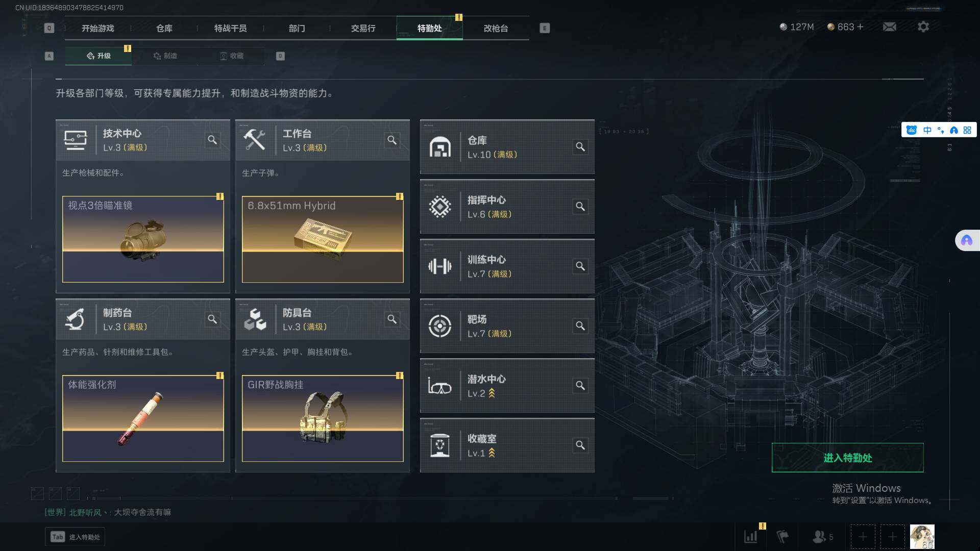Click the magnifier on 潜水中心 row
The width and height of the screenshot is (980, 551).
580,386
